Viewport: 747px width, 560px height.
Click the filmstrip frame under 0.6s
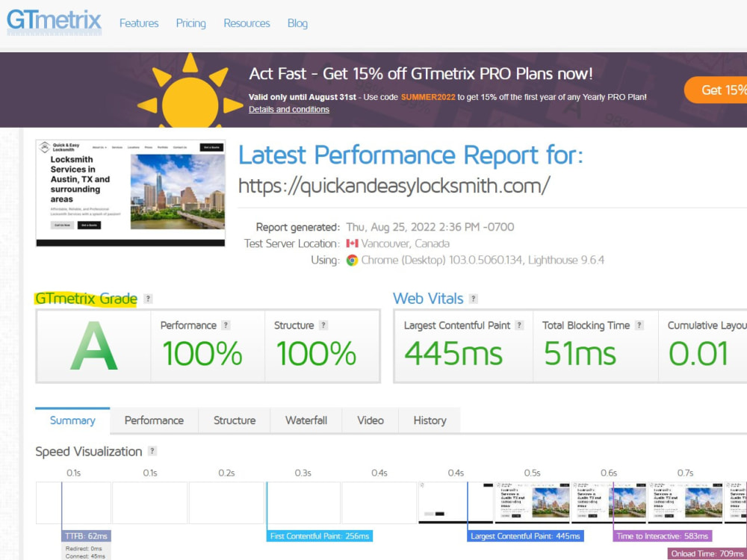(x=609, y=503)
